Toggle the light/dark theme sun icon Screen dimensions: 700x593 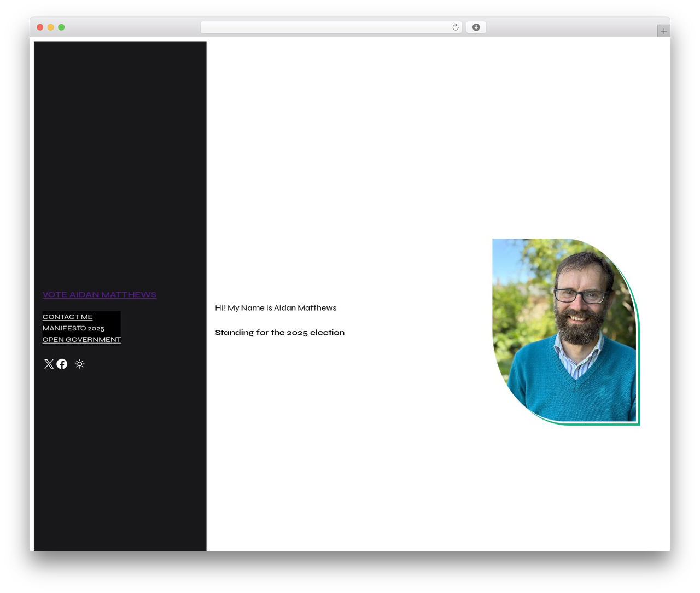[x=80, y=364]
